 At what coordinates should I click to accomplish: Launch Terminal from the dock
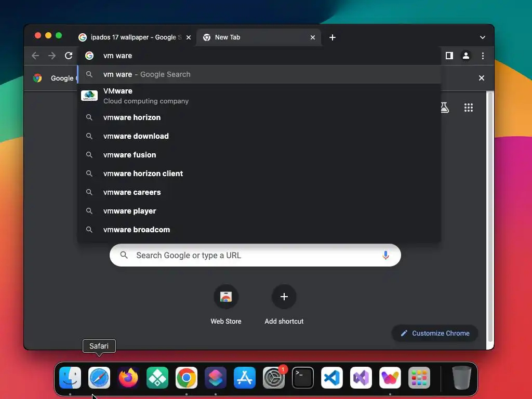tap(303, 378)
